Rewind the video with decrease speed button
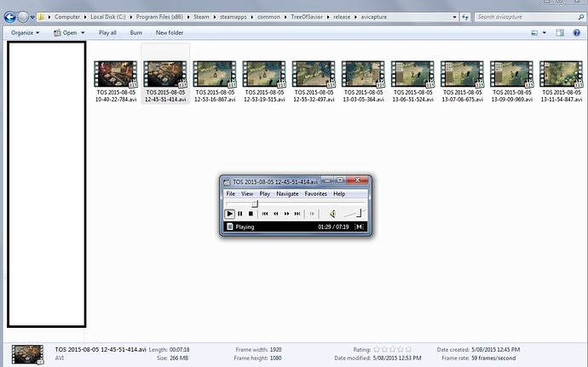This screenshot has width=588, height=367. [276, 214]
